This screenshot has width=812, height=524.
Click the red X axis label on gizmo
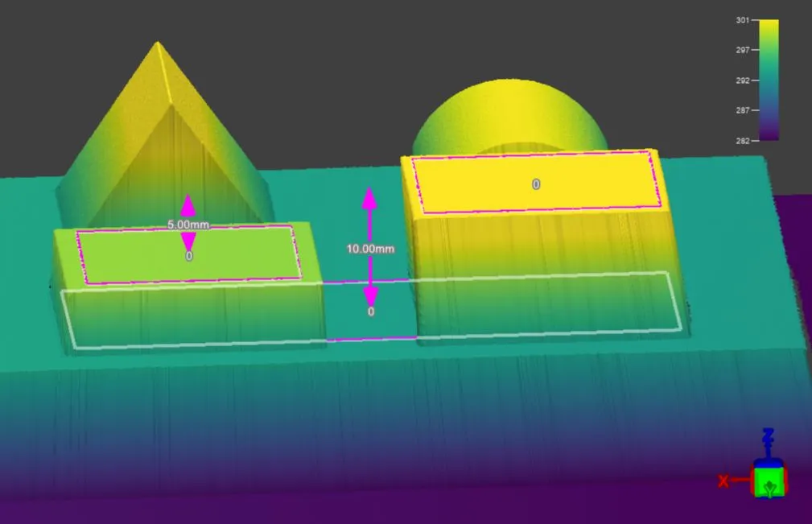pos(723,481)
